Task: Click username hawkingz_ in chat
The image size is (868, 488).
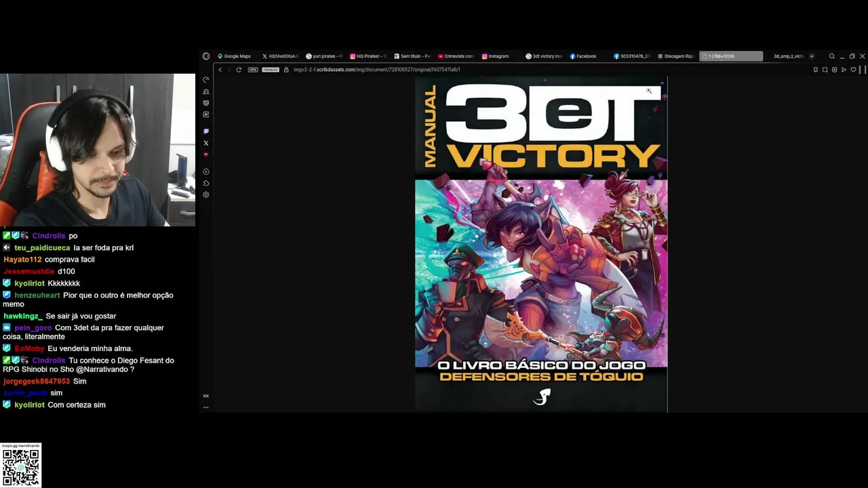Action: pyautogui.click(x=23, y=317)
